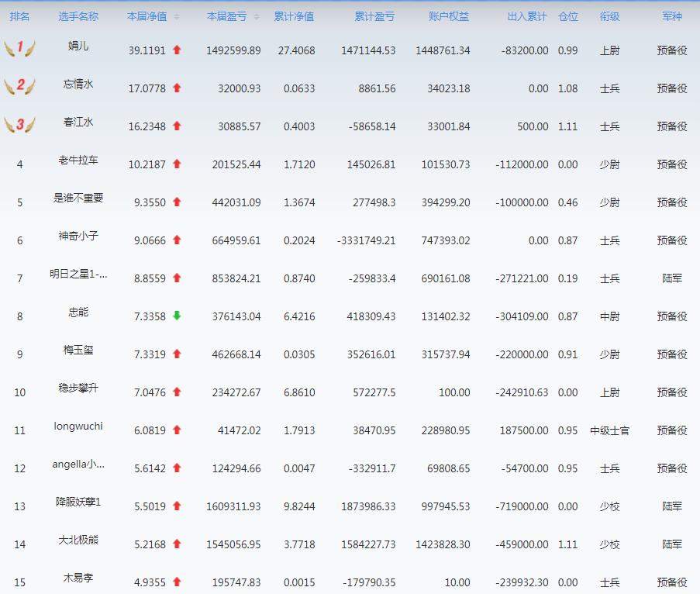Click the 累计盈亏 column header
The height and width of the screenshot is (594, 700).
click(x=374, y=17)
